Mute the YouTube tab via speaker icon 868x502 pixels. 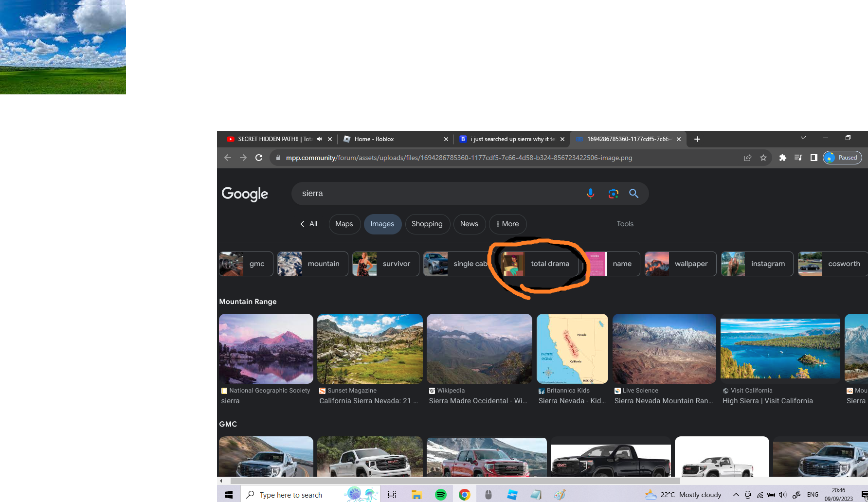pyautogui.click(x=319, y=139)
